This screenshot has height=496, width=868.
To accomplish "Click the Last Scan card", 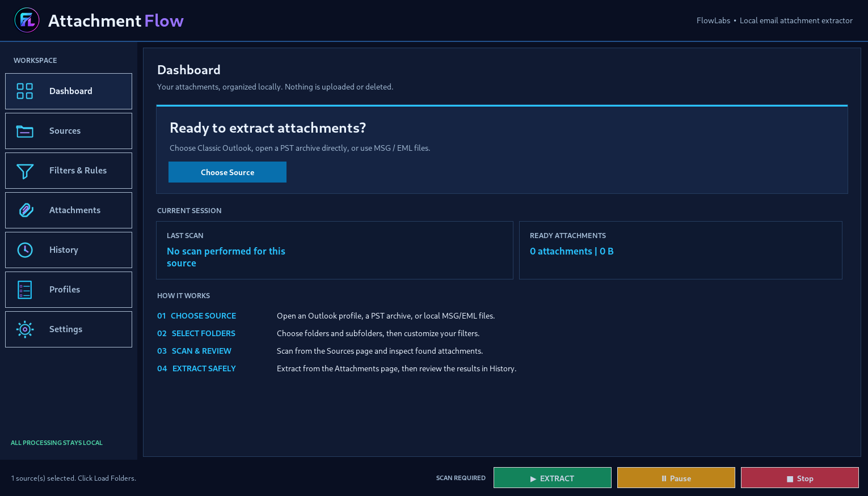I will click(x=335, y=250).
